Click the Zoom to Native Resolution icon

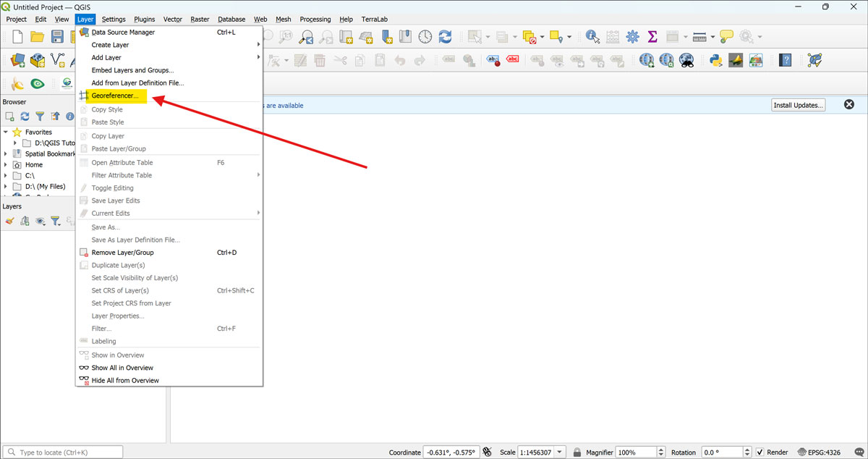click(x=286, y=36)
